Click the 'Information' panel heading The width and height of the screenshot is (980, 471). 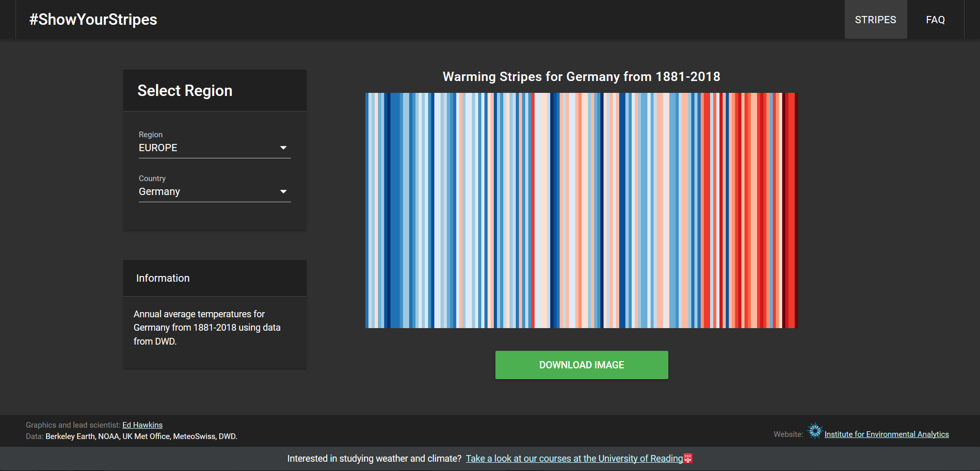point(163,278)
